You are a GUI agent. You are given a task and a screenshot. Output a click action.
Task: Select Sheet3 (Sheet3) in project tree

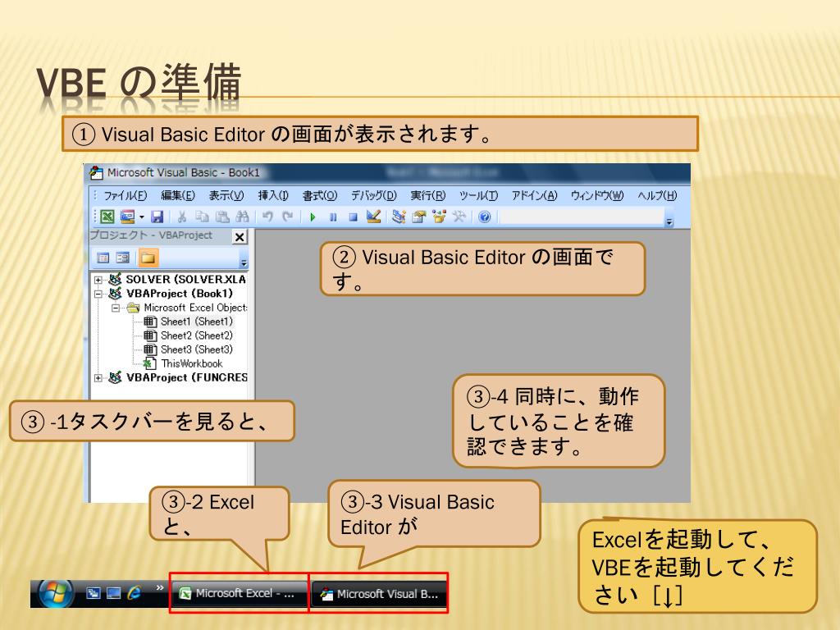click(x=197, y=349)
